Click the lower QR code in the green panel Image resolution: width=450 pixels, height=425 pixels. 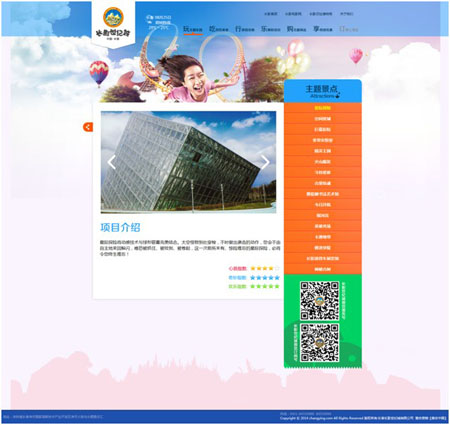[319, 343]
